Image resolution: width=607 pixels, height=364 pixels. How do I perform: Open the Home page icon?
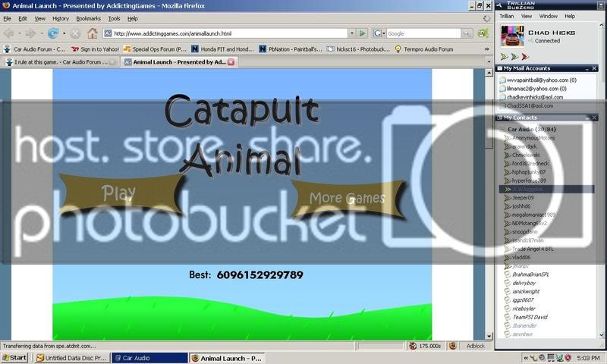pos(92,33)
